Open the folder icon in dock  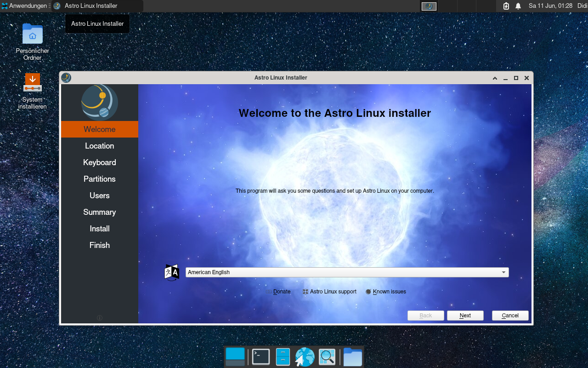click(x=353, y=357)
